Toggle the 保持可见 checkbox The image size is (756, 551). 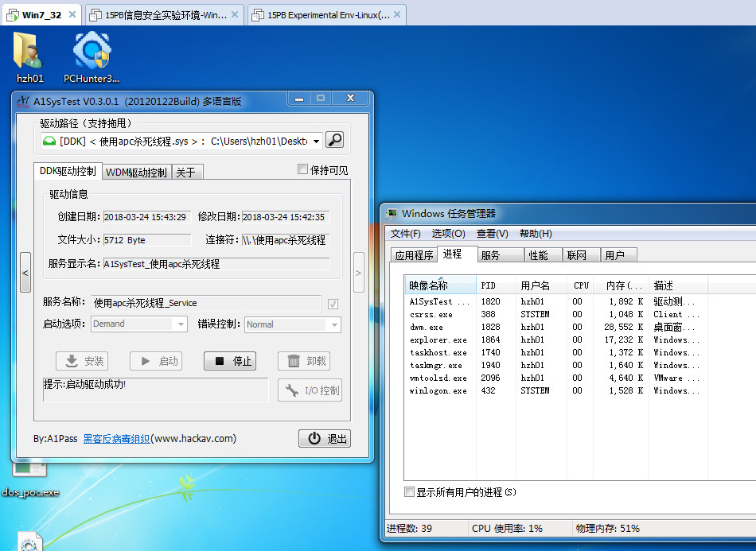302,169
